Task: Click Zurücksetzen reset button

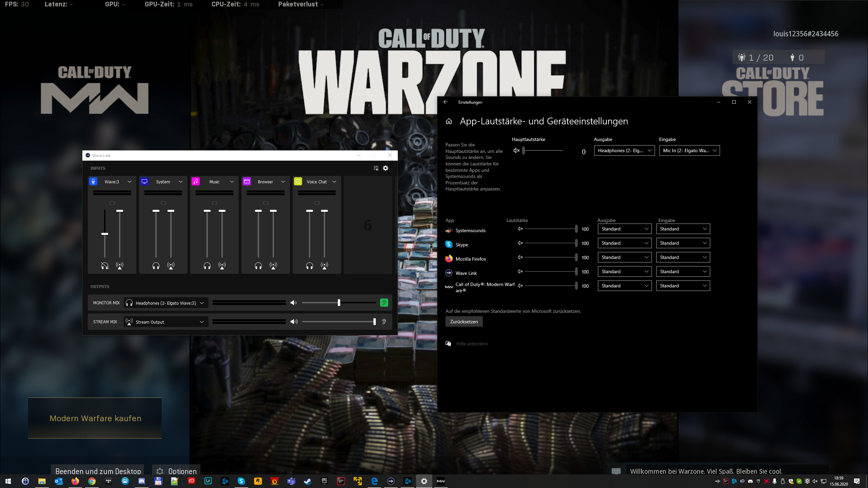Action: tap(464, 322)
